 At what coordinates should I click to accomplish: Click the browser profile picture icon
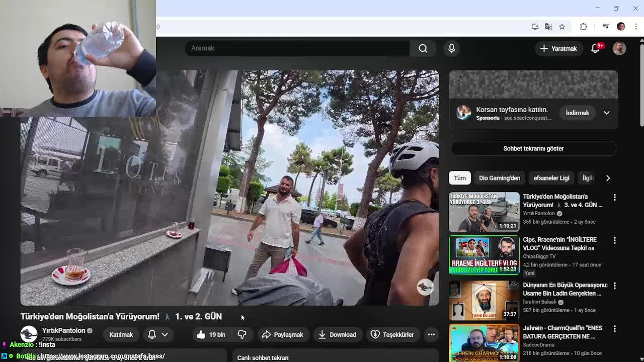click(x=621, y=27)
